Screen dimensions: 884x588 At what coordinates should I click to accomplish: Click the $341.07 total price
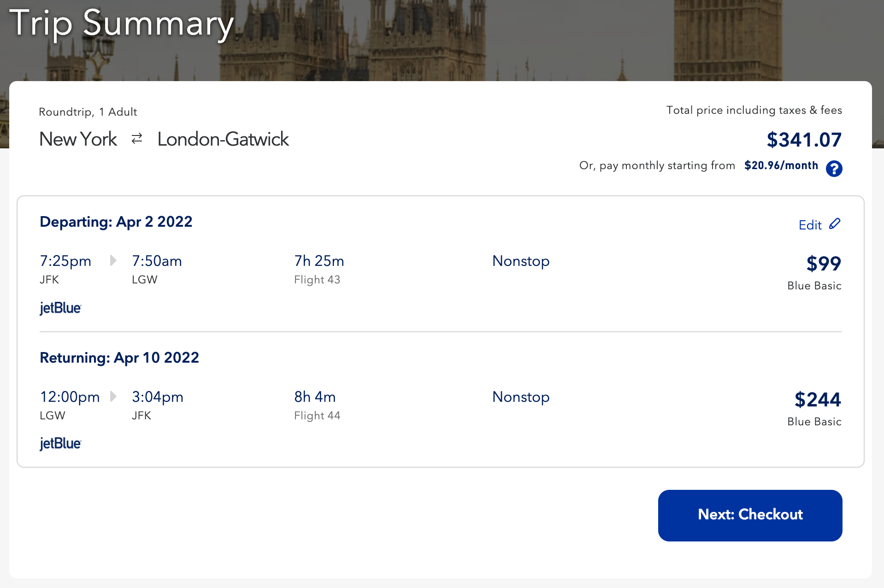[804, 140]
